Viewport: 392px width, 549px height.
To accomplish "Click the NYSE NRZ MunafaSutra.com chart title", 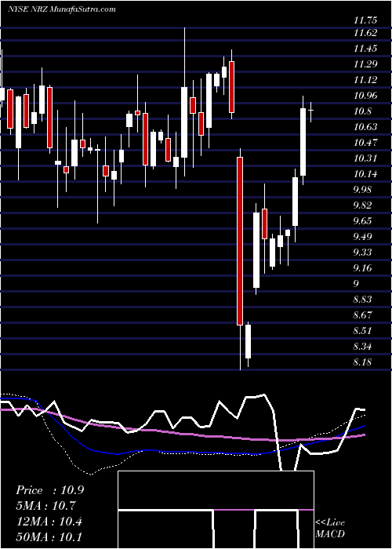I will click(x=62, y=9).
